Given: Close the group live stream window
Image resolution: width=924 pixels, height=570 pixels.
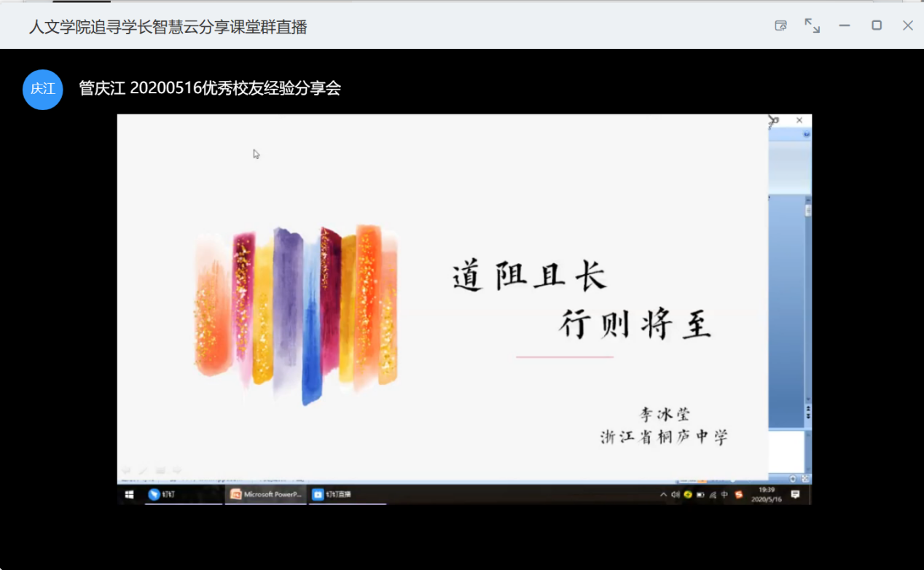Looking at the screenshot, I should (908, 26).
